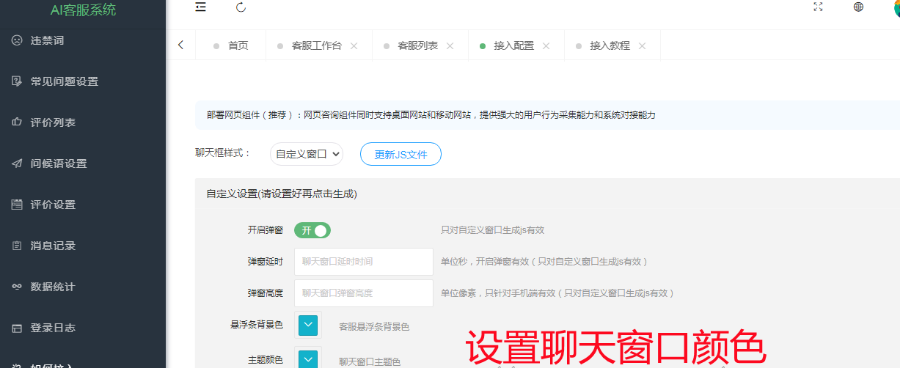Viewport: 900px width, 368px height.
Task: Click the 弹窗高度 input field
Action: [364, 293]
